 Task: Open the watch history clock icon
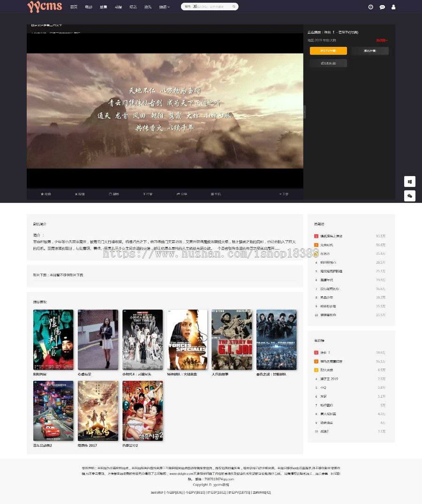tap(370, 7)
